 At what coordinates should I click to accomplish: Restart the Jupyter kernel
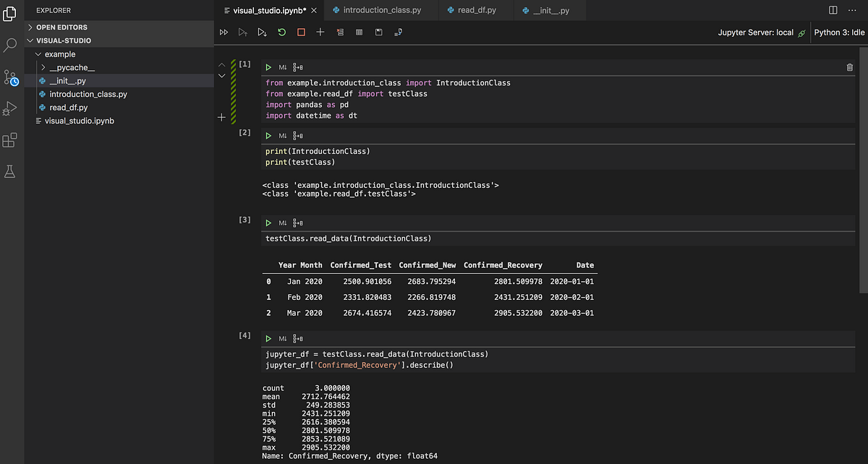pos(281,33)
